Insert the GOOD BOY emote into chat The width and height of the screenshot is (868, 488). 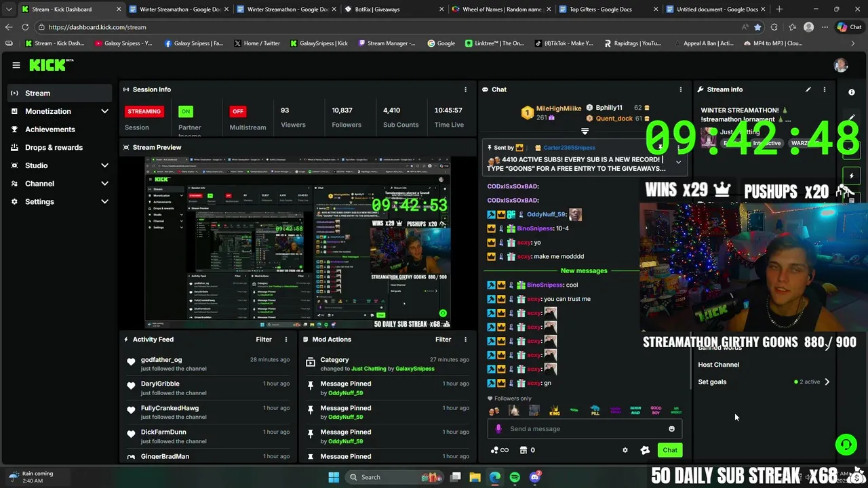click(x=656, y=411)
